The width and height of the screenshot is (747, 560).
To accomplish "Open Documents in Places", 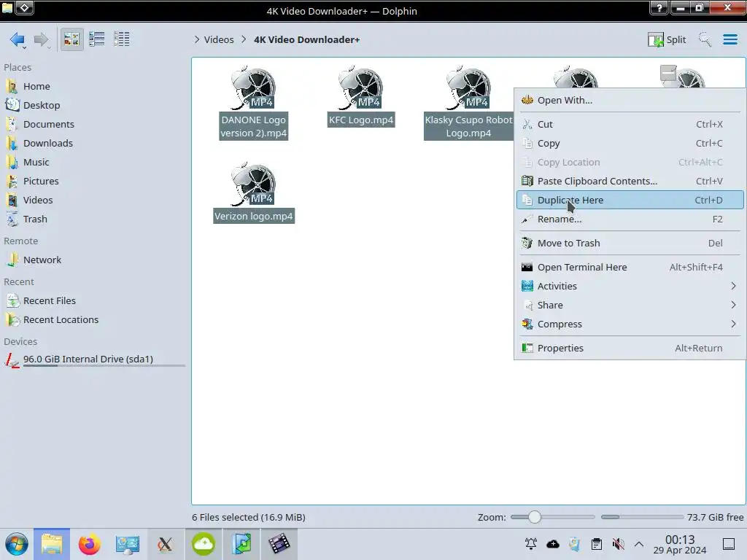I will tap(49, 124).
